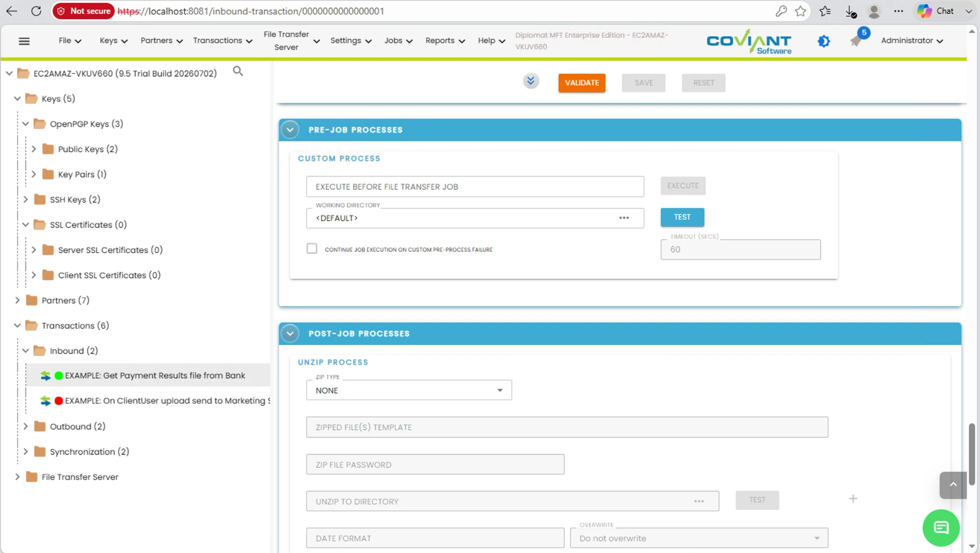
Task: Open the green chat support bubble
Action: pos(940,528)
